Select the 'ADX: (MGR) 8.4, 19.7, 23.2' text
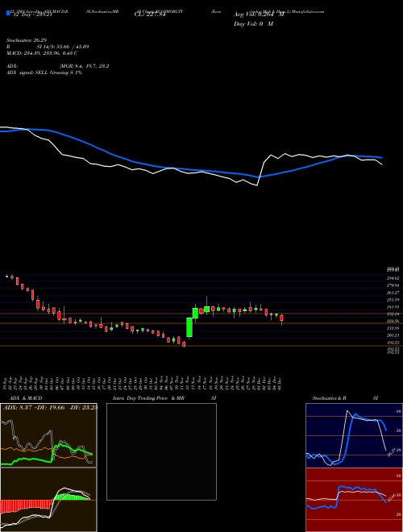The width and height of the screenshot is (403, 532). pos(58,66)
